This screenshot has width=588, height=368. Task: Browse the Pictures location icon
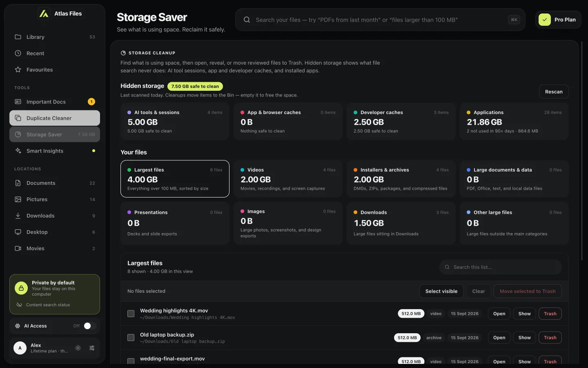click(18, 200)
